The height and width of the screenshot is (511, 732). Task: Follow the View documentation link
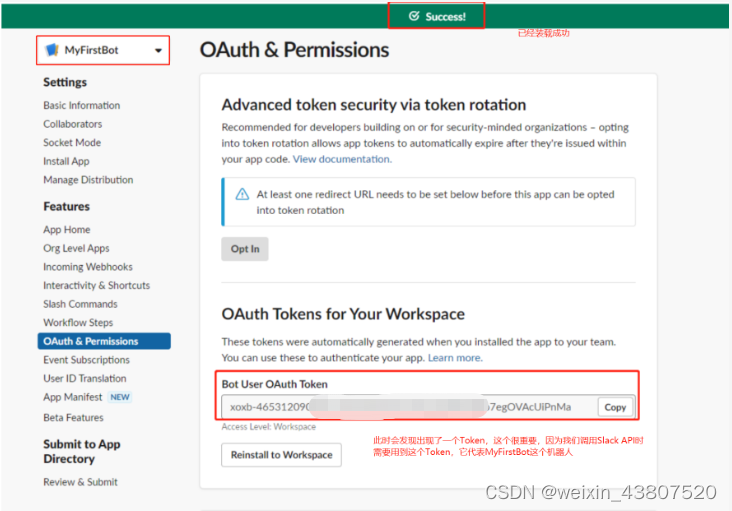342,159
